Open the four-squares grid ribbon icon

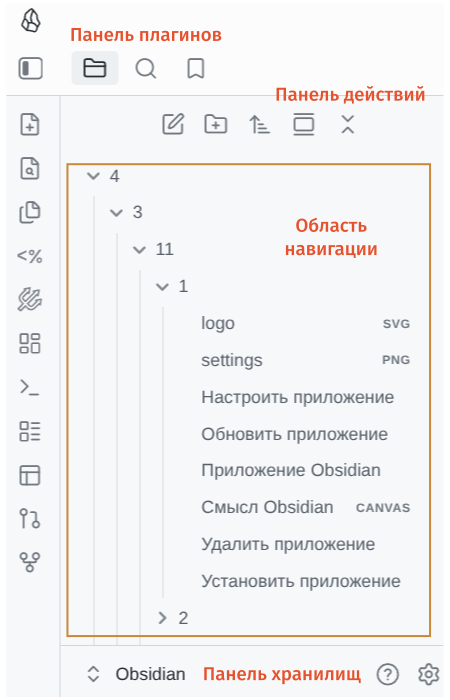pos(30,343)
